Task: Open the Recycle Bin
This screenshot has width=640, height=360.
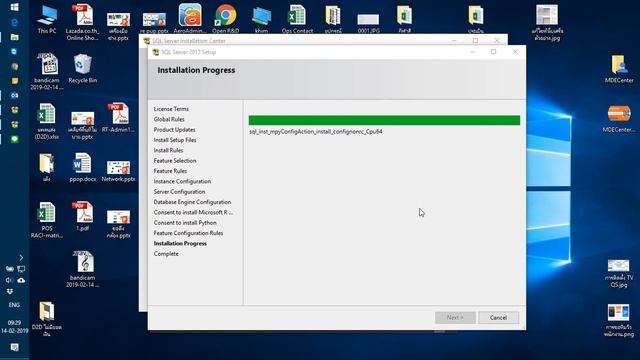Action: (x=82, y=69)
